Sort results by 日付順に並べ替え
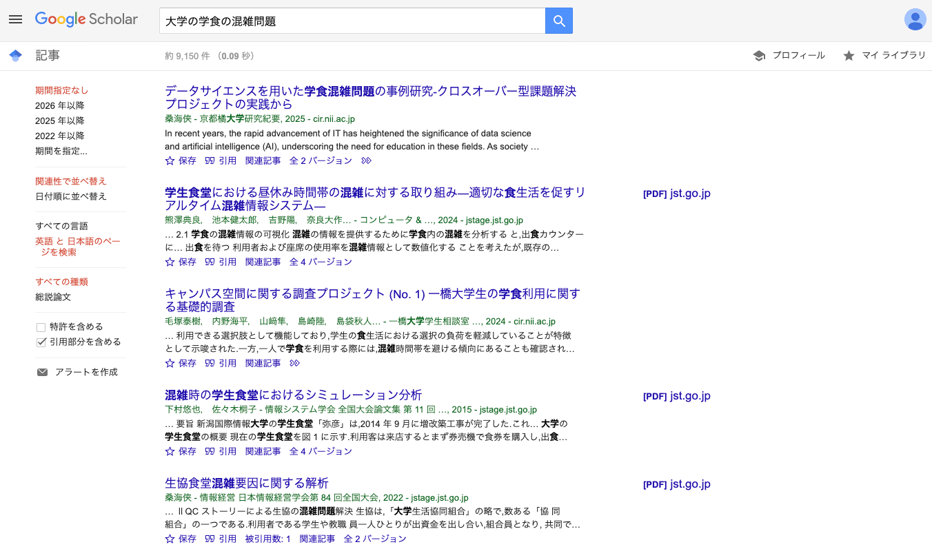Screen dimensions: 932x560 71,196
